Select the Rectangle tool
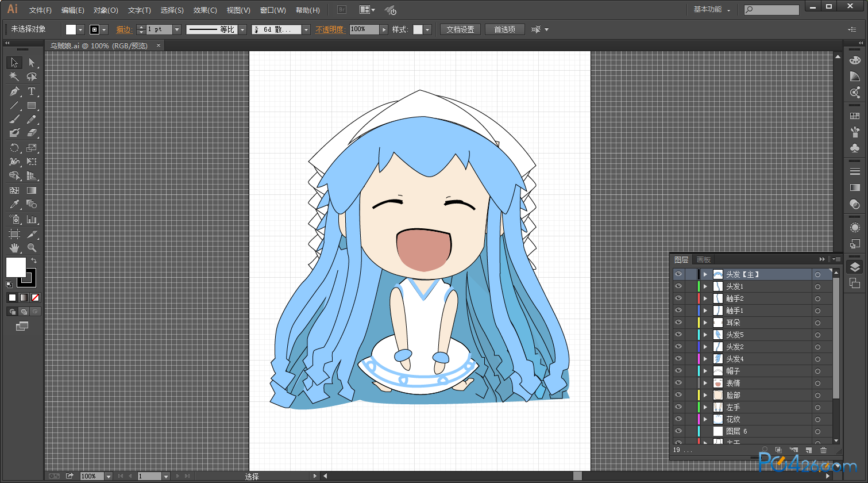 click(32, 105)
